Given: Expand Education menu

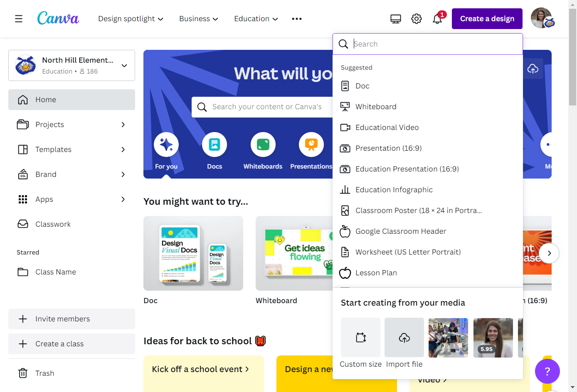Looking at the screenshot, I should (x=256, y=19).
